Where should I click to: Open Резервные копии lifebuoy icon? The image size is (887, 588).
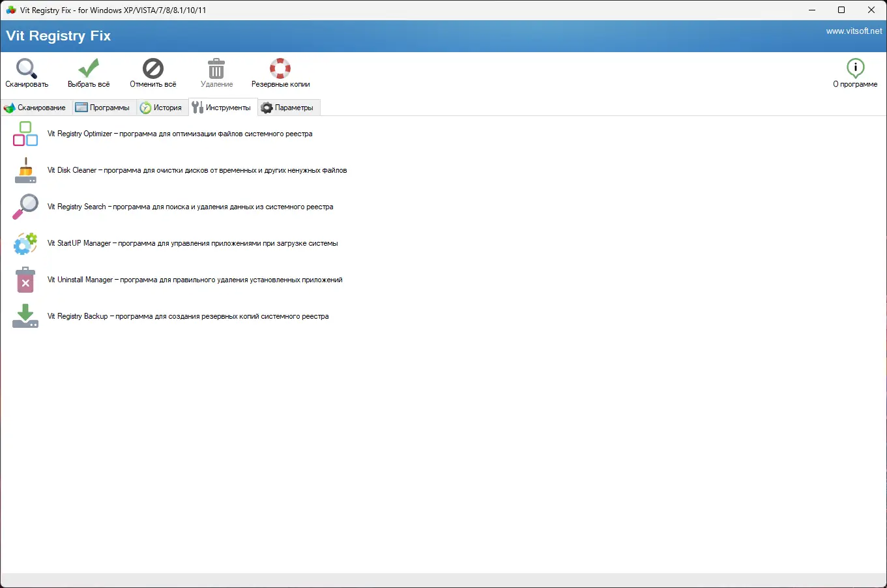click(280, 68)
